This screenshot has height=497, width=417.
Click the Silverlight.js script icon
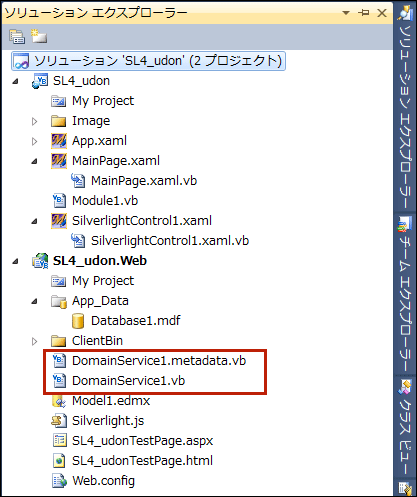tap(59, 421)
